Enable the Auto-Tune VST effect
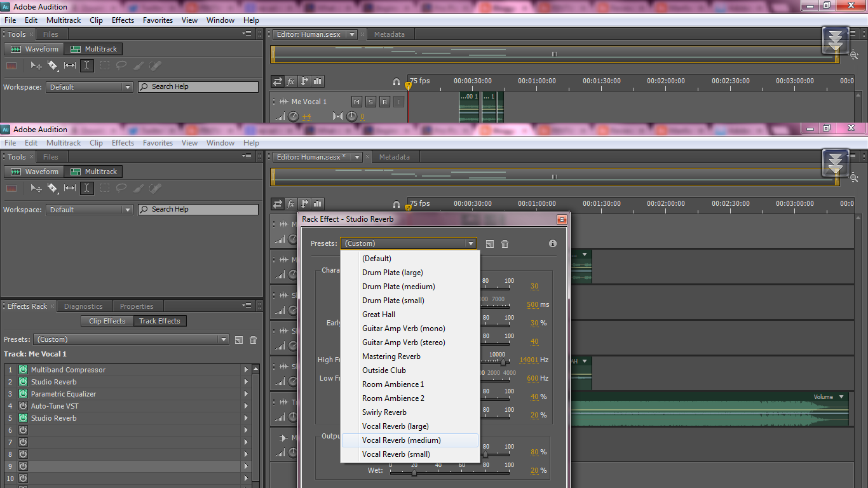This screenshot has width=868, height=488. click(24, 406)
